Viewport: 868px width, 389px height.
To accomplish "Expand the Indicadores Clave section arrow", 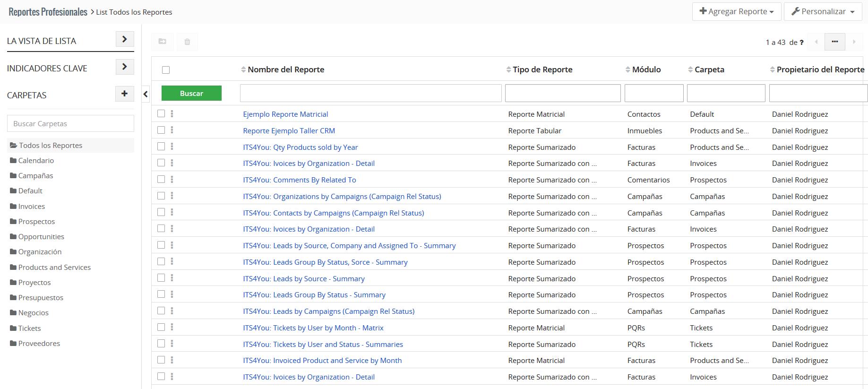I will [124, 67].
